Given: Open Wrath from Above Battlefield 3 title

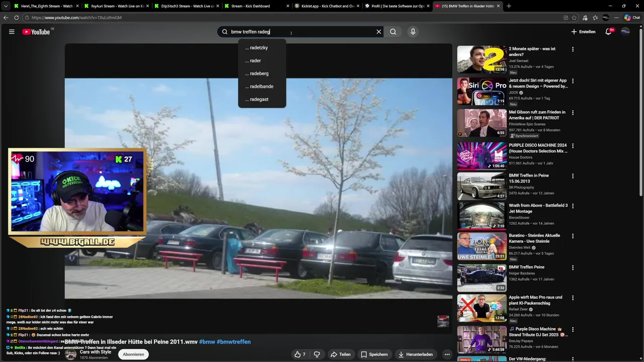Looking at the screenshot, I should coord(538,209).
